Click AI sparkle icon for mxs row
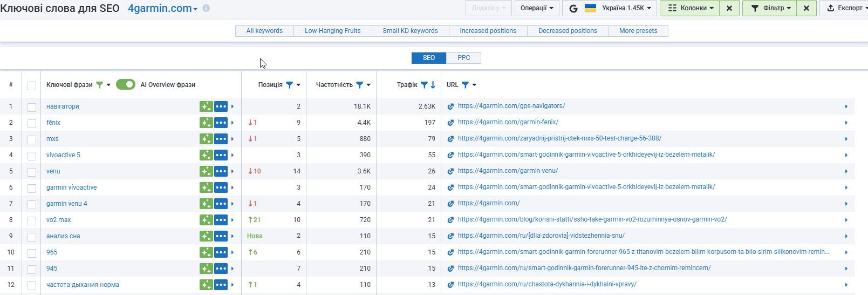This screenshot has height=295, width=868. tap(206, 139)
